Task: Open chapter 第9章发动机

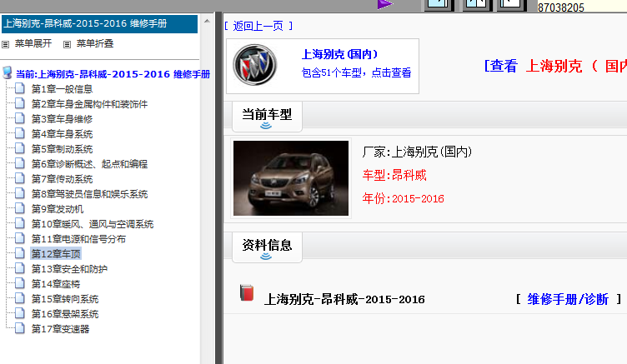Action: pos(58,209)
